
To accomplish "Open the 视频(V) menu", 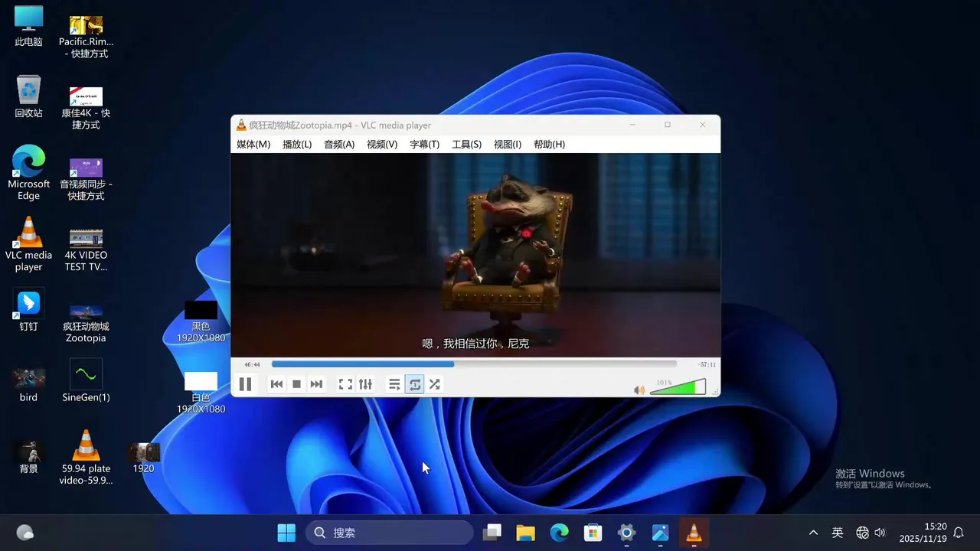I will point(382,144).
